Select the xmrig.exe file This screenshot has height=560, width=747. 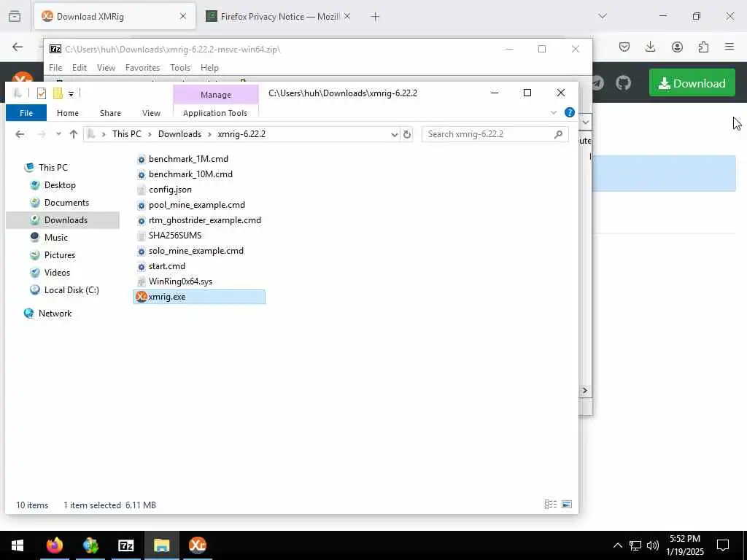(199, 297)
